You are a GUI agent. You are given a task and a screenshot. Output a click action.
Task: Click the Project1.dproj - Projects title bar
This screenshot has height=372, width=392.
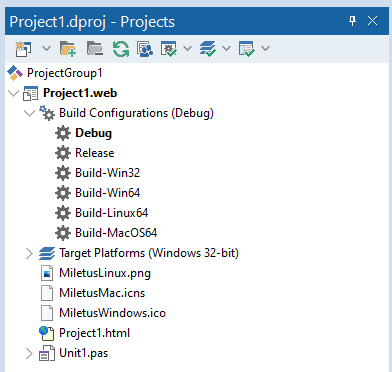click(x=196, y=21)
